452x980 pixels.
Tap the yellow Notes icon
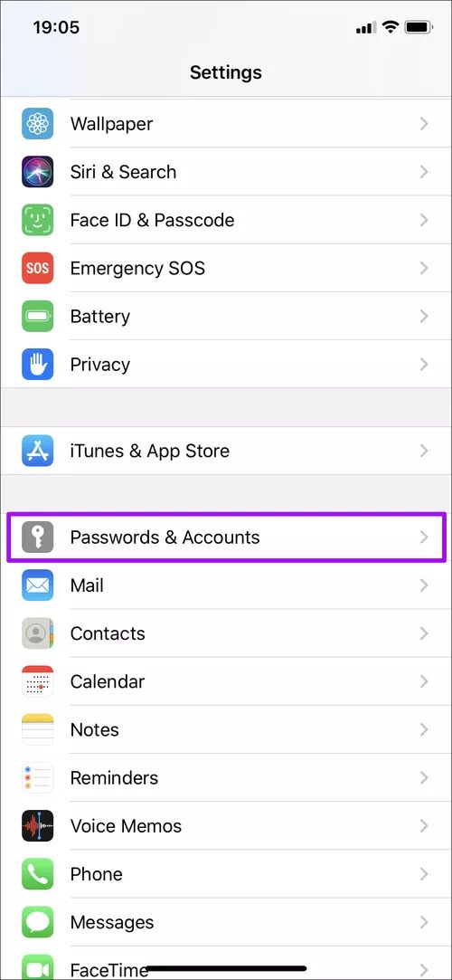tap(37, 729)
